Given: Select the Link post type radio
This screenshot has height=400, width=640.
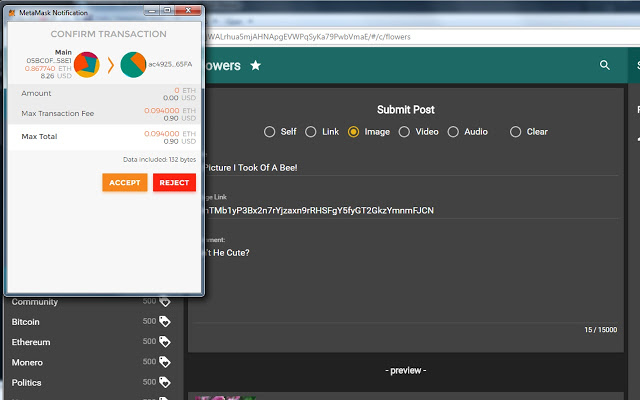Looking at the screenshot, I should tap(310, 132).
